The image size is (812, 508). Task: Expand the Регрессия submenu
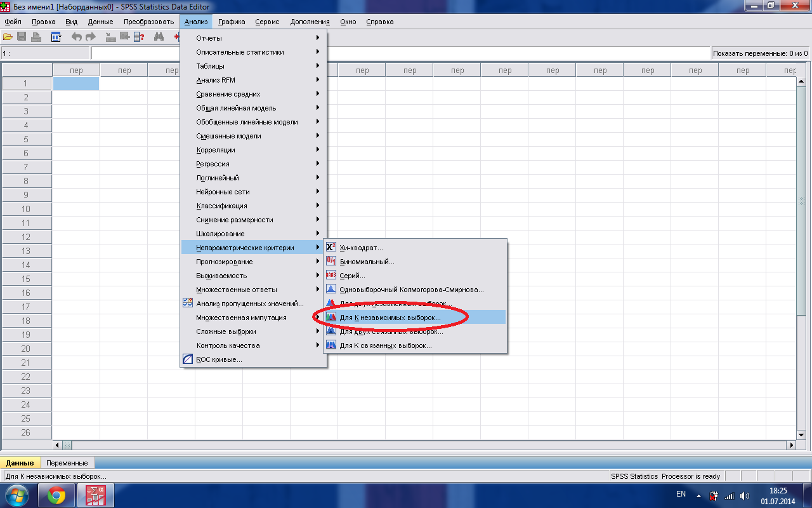tap(254, 164)
